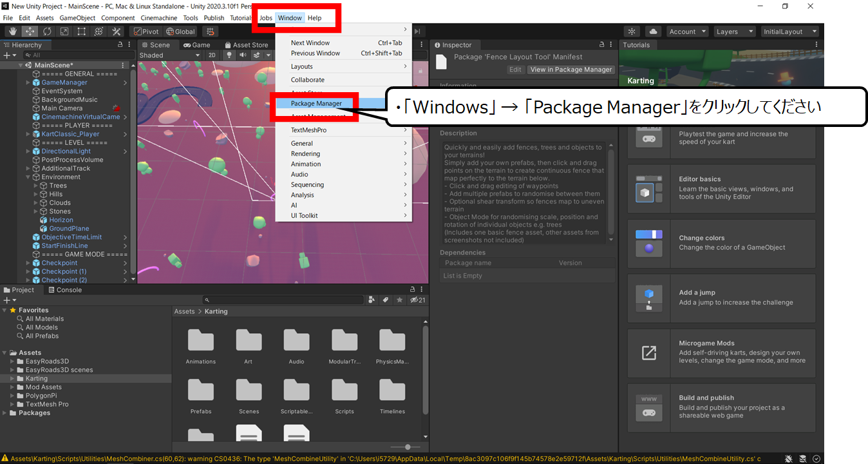
Task: Open the Animations folder
Action: click(x=201, y=345)
